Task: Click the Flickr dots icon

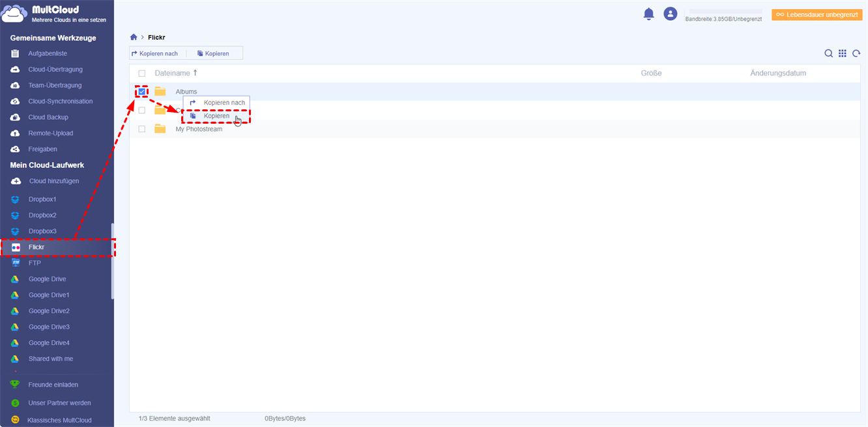Action: 16,247
